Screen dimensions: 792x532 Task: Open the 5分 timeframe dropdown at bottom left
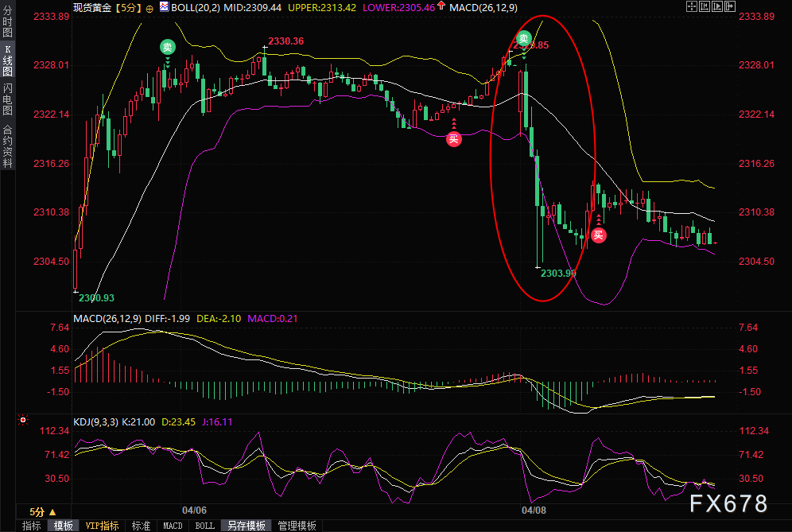[x=43, y=511]
